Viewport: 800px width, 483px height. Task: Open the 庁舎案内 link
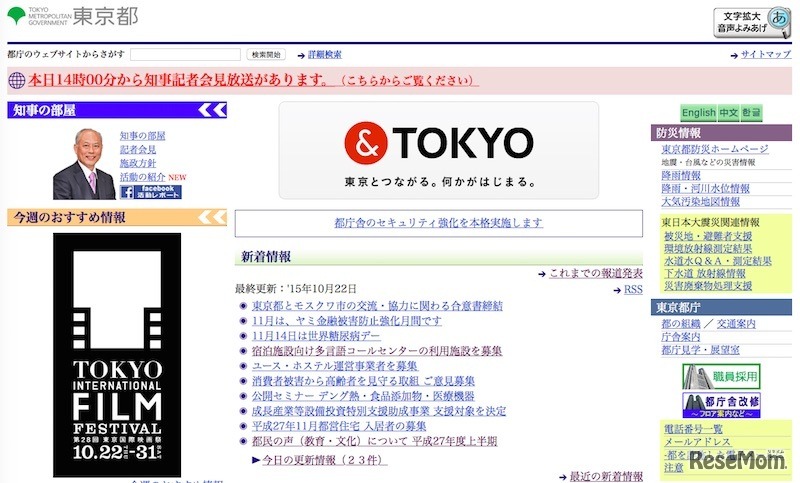coord(681,337)
